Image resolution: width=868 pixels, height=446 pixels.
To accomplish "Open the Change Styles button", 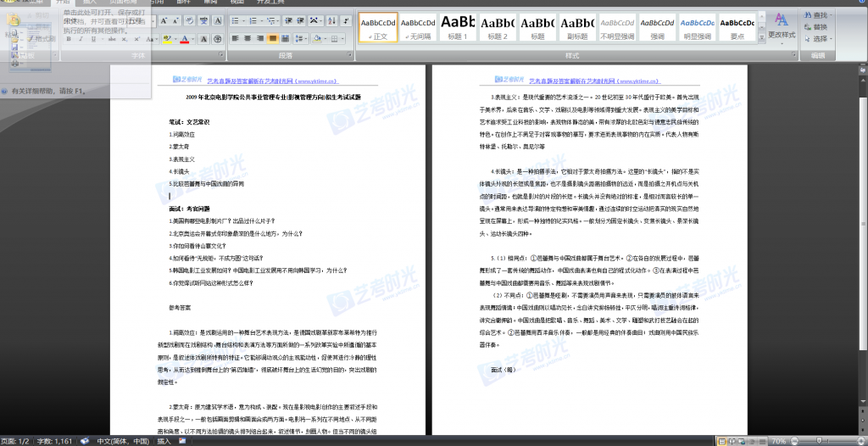I will tap(781, 25).
